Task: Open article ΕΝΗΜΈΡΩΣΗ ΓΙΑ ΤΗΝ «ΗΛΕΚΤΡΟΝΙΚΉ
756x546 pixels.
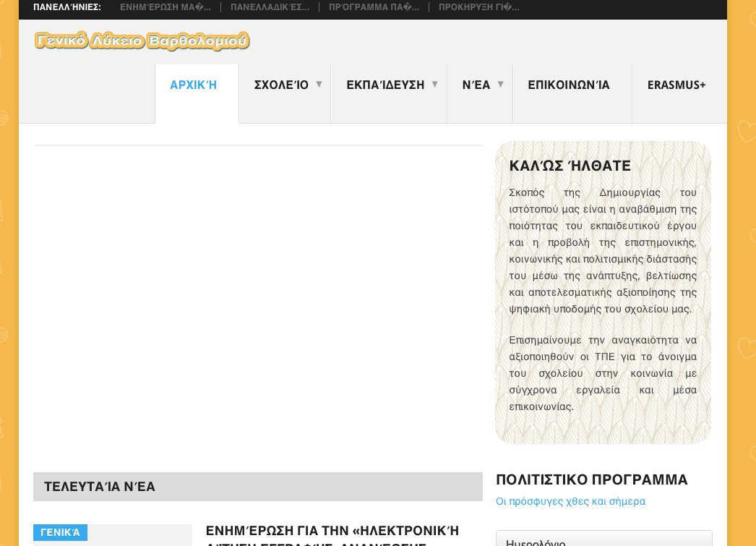Action: click(332, 531)
